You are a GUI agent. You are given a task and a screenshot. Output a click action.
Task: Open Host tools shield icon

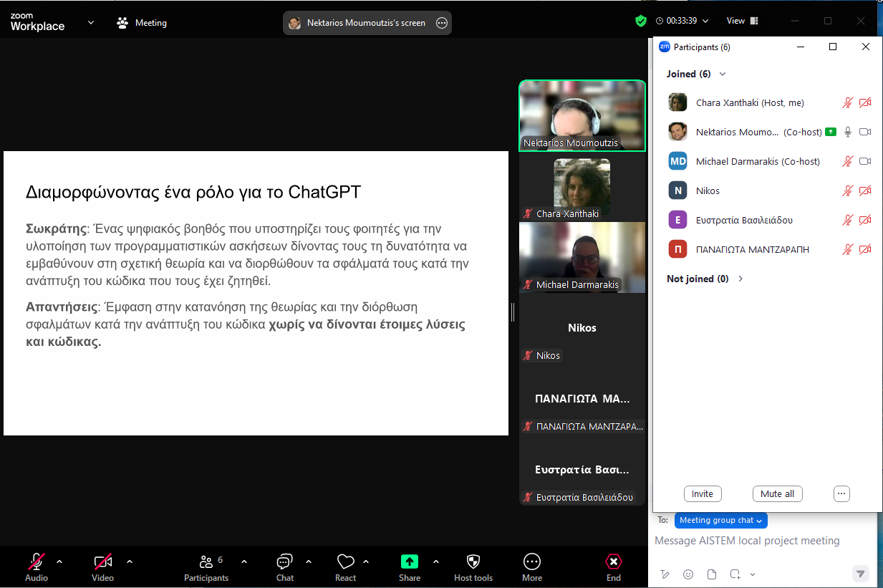[x=473, y=562]
